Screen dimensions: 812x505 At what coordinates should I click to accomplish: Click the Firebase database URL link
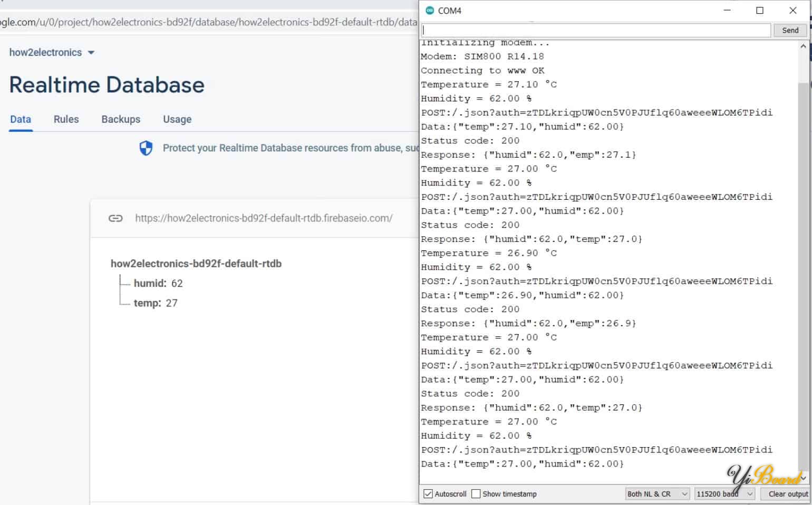pyautogui.click(x=264, y=218)
